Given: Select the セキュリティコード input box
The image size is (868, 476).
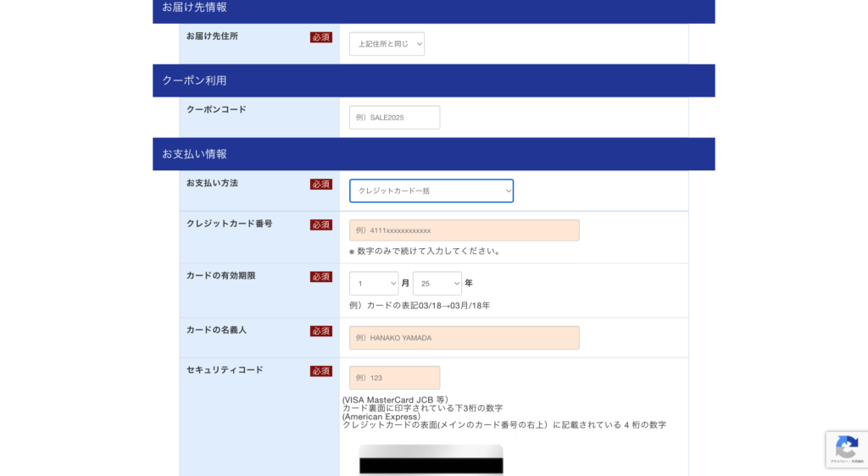Looking at the screenshot, I should pyautogui.click(x=394, y=378).
